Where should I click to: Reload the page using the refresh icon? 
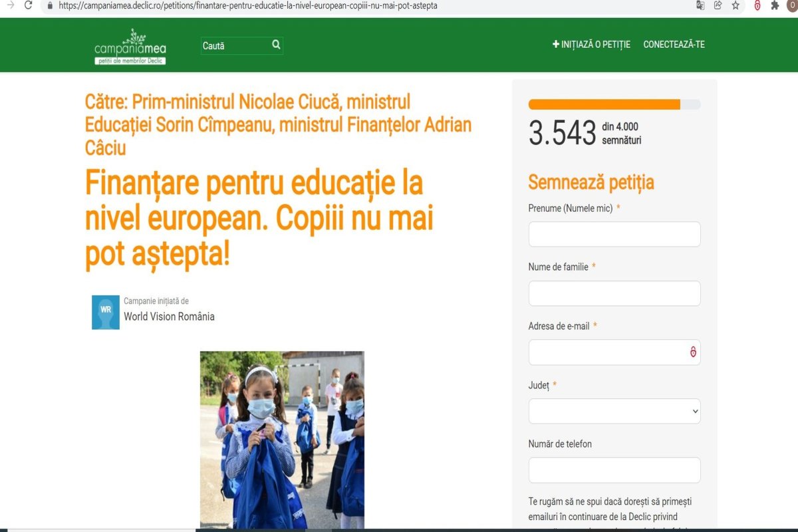click(28, 5)
